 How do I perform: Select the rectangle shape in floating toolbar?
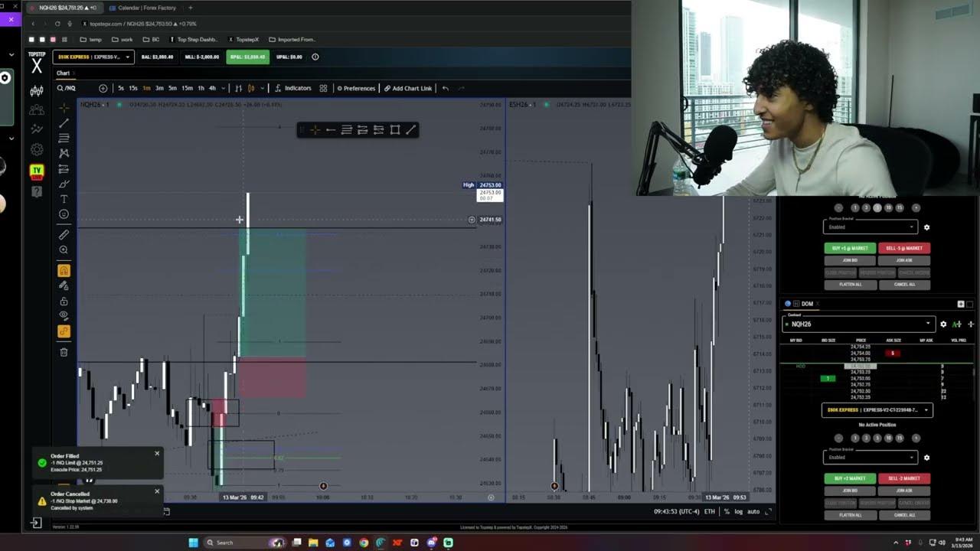pos(395,130)
